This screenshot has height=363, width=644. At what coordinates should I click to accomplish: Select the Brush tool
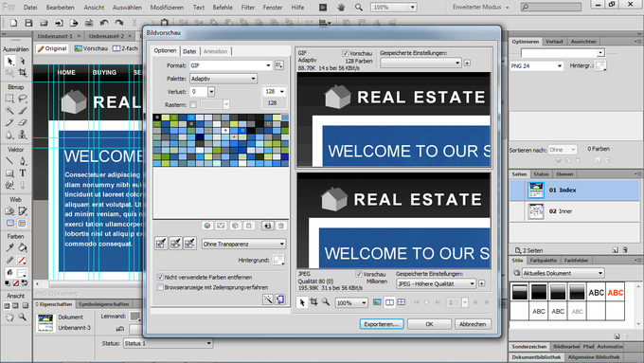[x=22, y=110]
